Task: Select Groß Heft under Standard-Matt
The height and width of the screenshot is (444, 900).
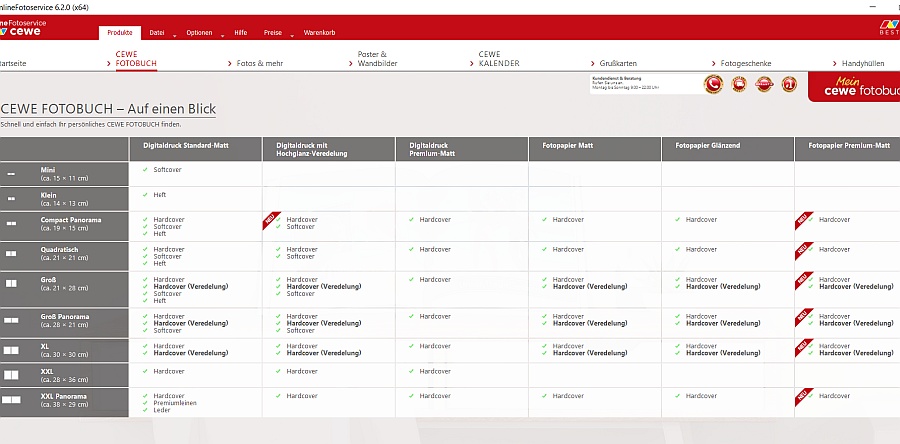Action: tap(160, 301)
